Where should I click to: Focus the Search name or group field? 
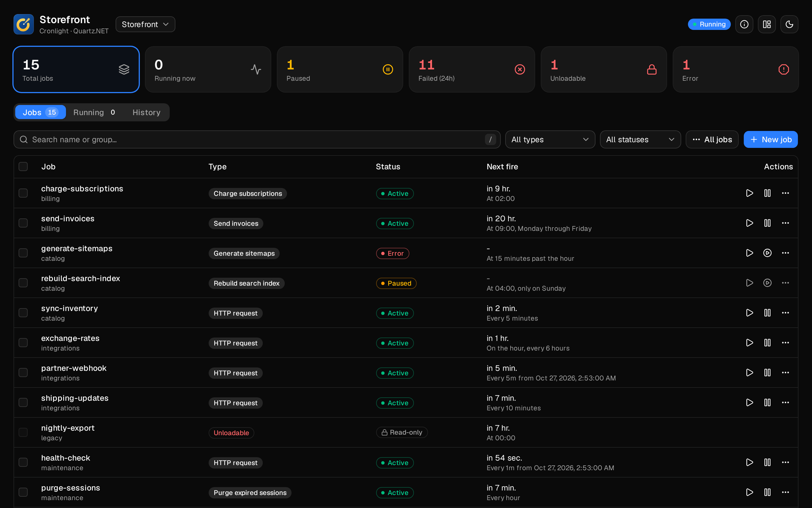257,139
